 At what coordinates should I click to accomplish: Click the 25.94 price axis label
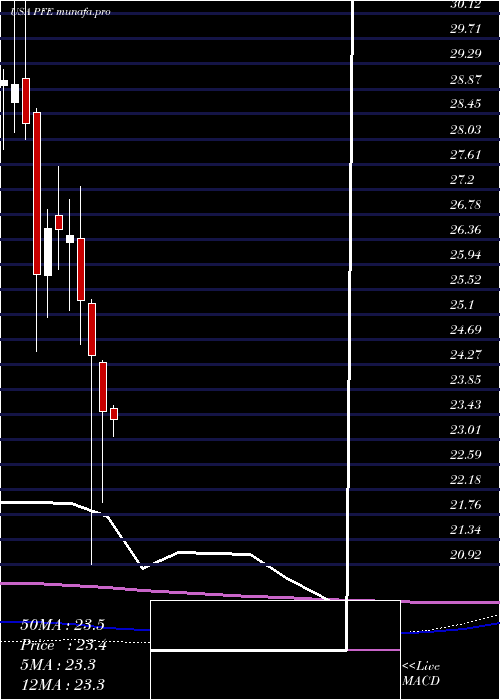(466, 254)
